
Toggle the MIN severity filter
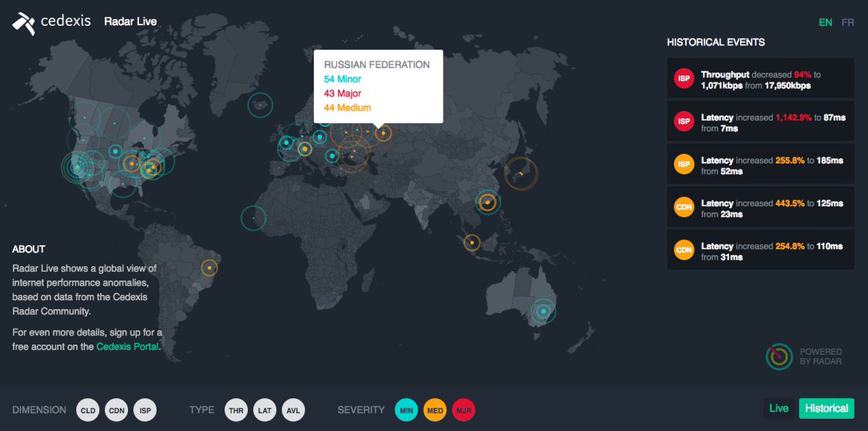click(407, 410)
